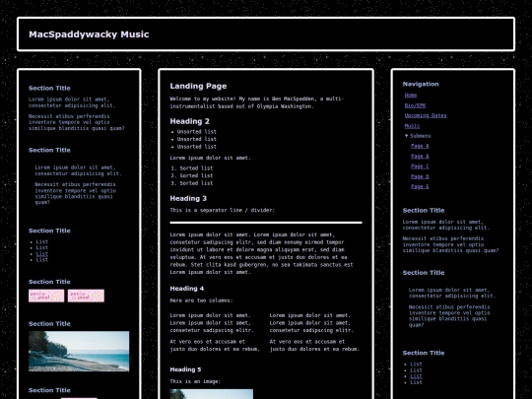Open Page D in the submenu

tap(420, 176)
